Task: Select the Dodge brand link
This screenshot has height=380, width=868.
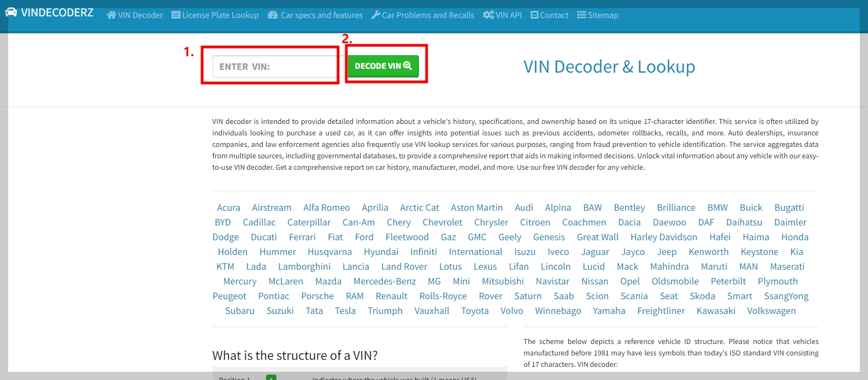Action: 226,238
